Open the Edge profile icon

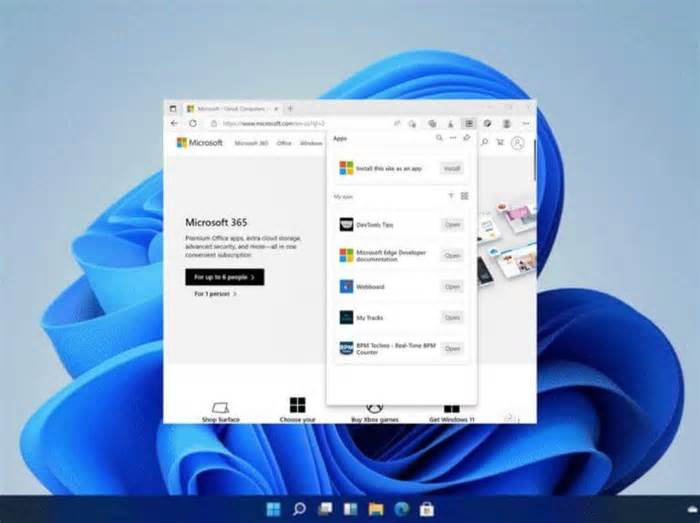(x=507, y=124)
